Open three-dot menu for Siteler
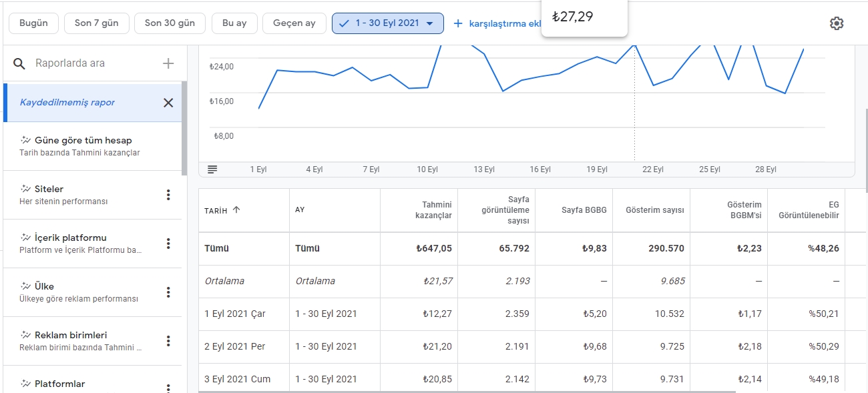This screenshot has width=868, height=393. click(168, 195)
